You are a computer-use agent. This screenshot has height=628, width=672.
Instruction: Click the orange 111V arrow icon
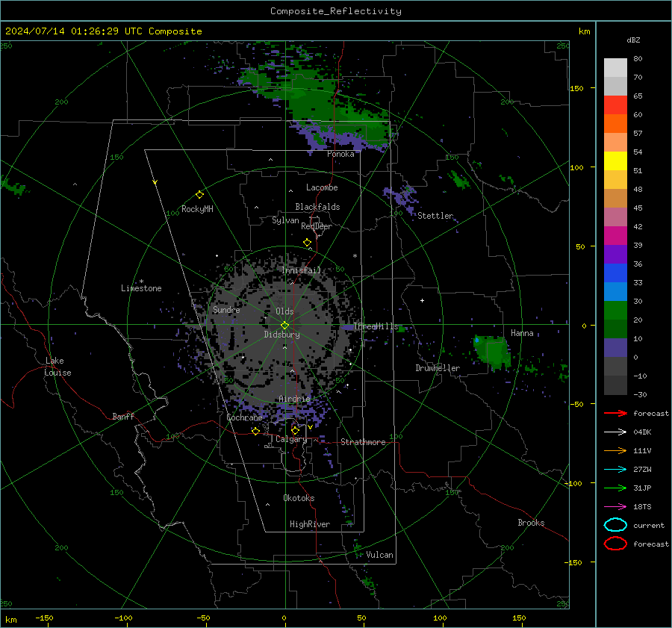[615, 450]
